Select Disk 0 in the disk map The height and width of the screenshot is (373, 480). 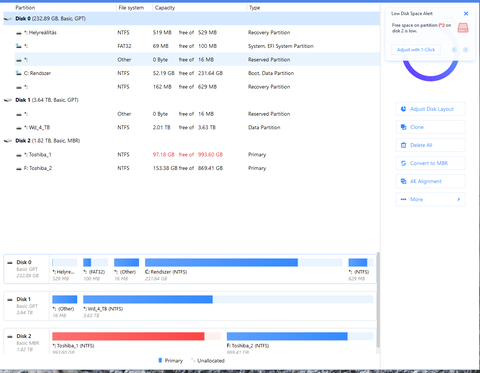[26, 269]
